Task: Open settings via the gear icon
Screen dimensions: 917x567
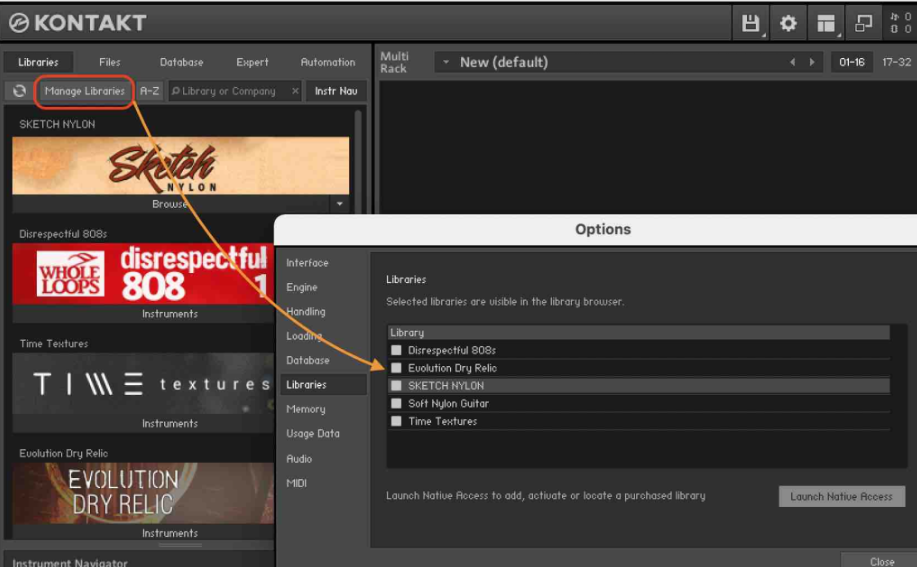Action: pos(788,23)
